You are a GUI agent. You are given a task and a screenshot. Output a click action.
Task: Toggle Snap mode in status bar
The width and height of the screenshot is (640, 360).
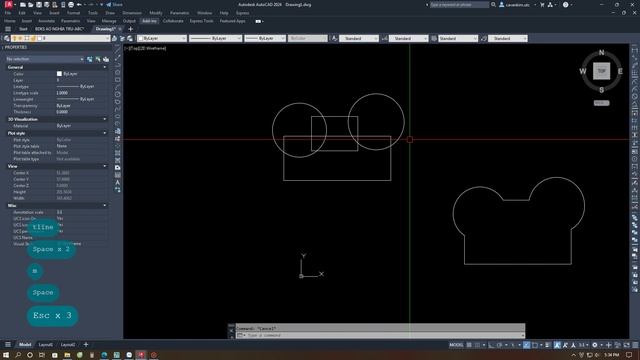point(477,345)
